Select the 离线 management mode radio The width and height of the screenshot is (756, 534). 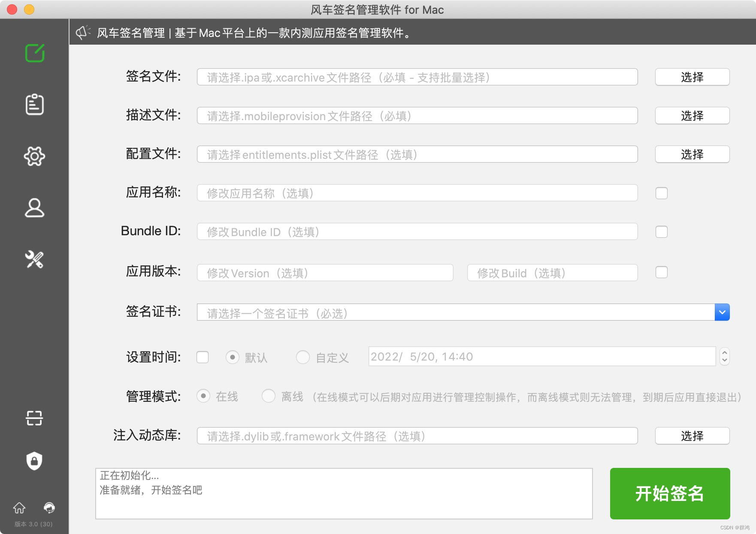[269, 396]
